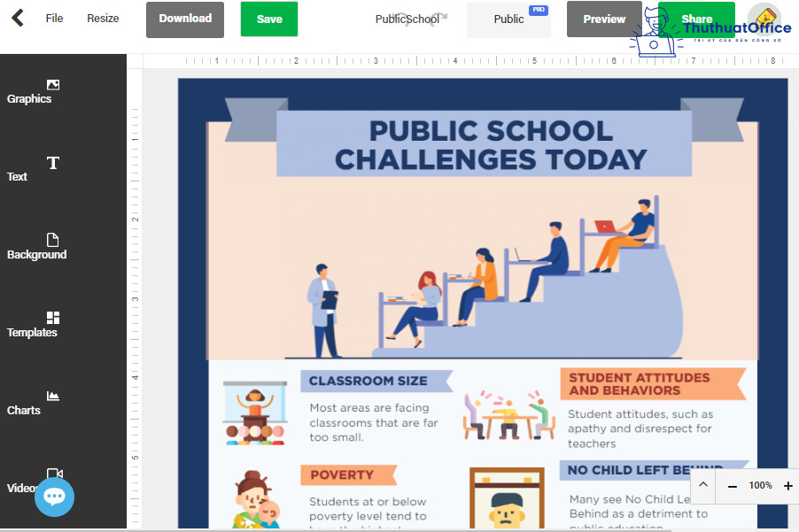Click the green Save button
This screenshot has height=532, width=799.
point(268,19)
